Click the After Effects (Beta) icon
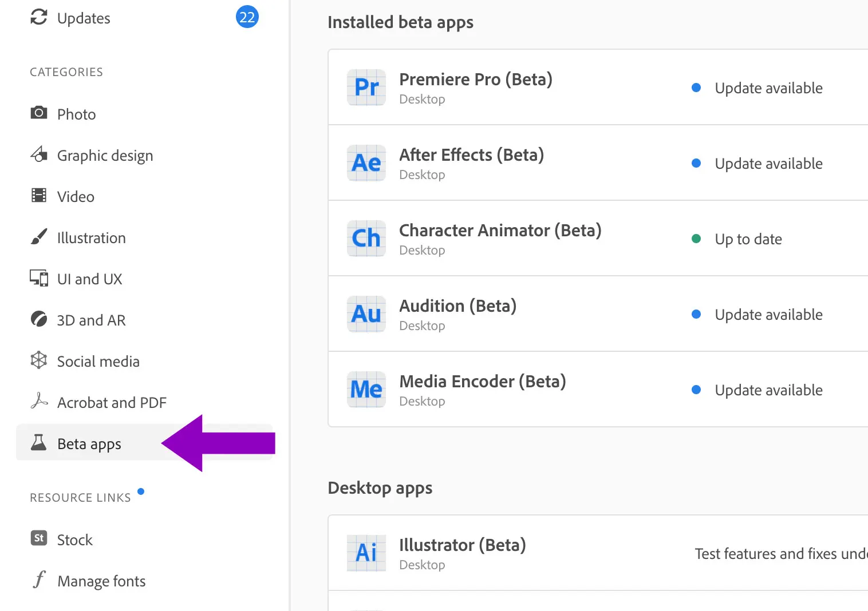The height and width of the screenshot is (611, 868). 366,163
